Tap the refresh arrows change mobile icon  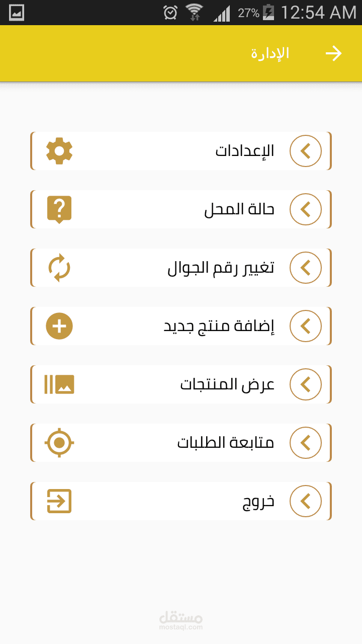[59, 268]
